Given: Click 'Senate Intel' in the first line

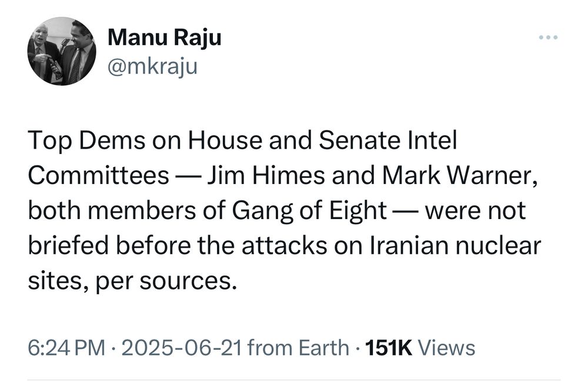Looking at the screenshot, I should (x=387, y=140).
